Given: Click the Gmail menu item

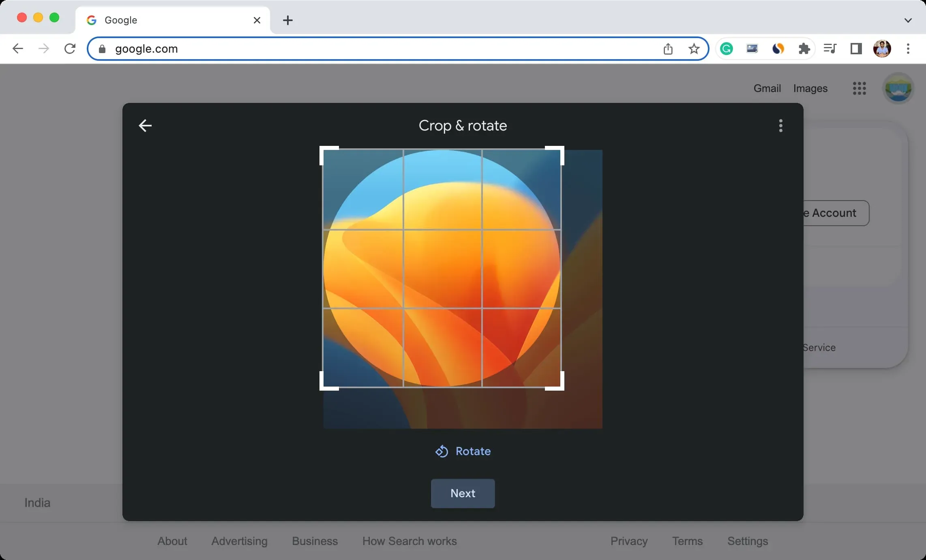Looking at the screenshot, I should pos(767,88).
